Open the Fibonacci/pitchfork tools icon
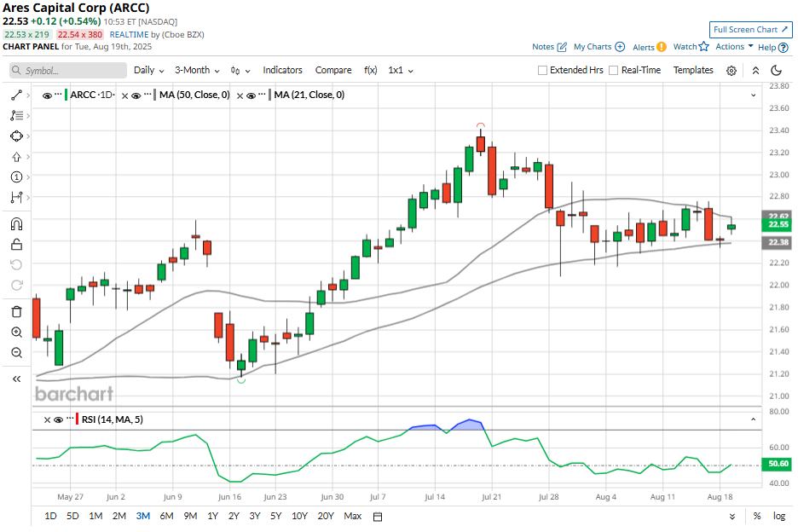 point(16,116)
